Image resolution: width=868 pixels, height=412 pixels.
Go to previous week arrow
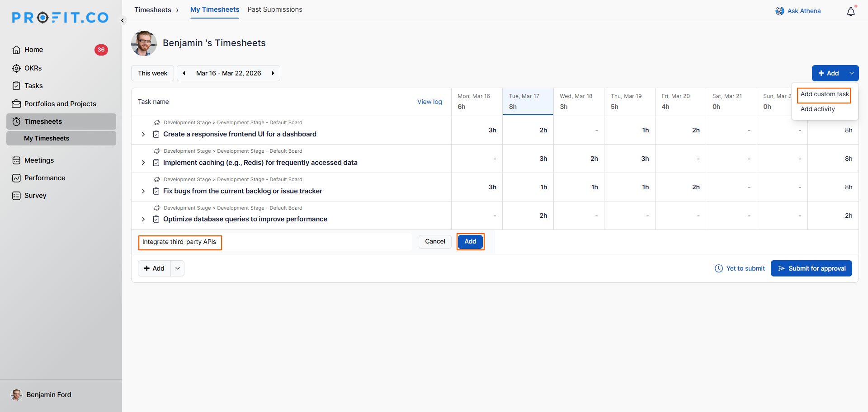[184, 73]
